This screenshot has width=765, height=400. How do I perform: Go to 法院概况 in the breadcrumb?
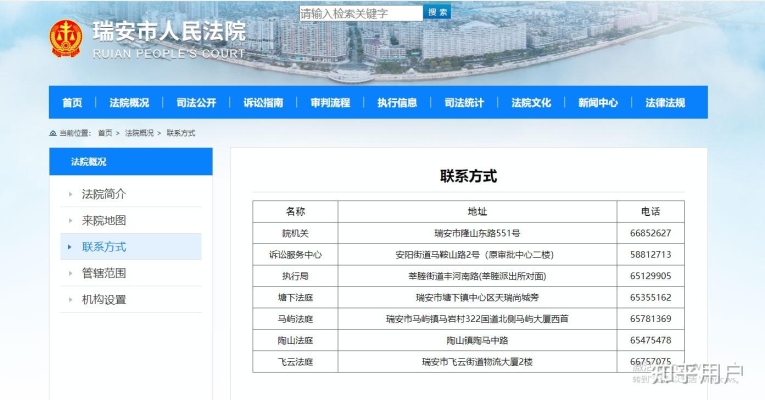pyautogui.click(x=139, y=133)
